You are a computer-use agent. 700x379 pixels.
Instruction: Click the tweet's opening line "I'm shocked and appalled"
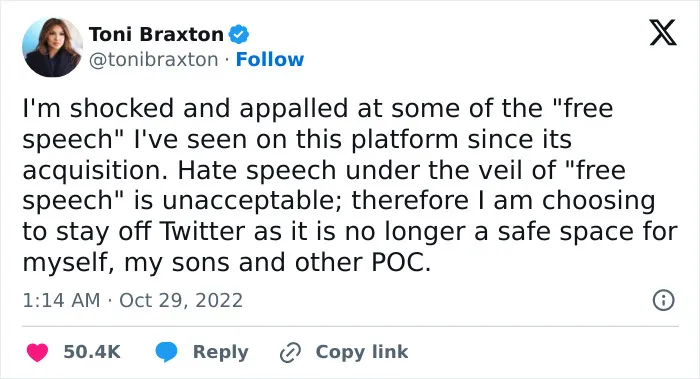click(185, 109)
